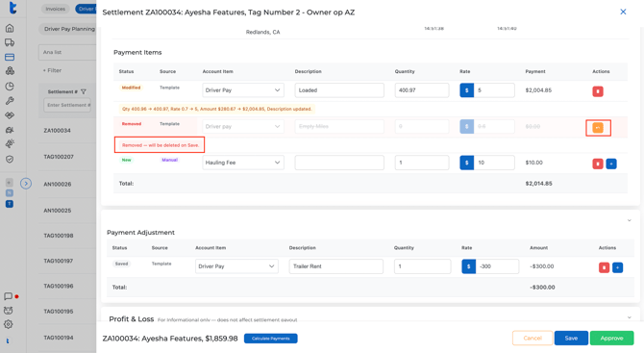The image size is (644, 353).
Task: Select the billing card icon in sidebar
Action: [10, 57]
